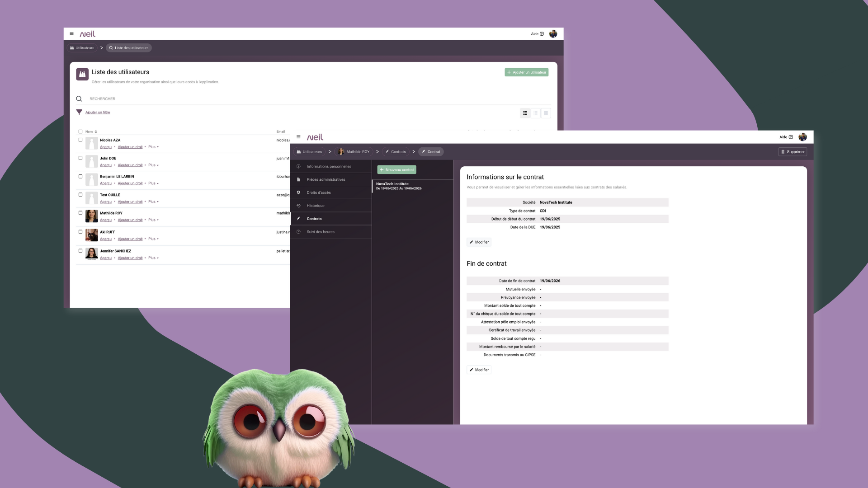868x488 pixels.
Task: Open Pièces administratives in sidebar
Action: pos(325,179)
